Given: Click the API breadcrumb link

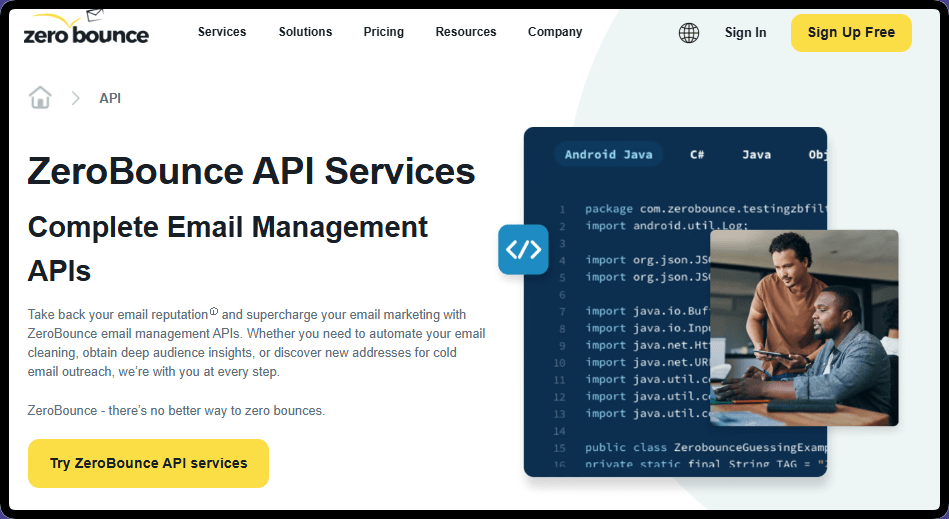Looking at the screenshot, I should [110, 98].
